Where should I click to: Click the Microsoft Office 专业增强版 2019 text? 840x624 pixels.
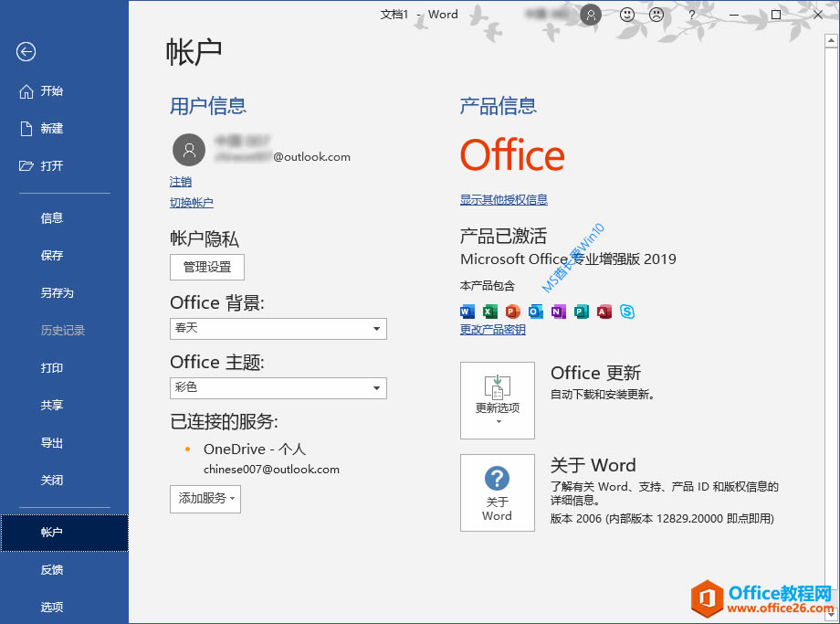pos(569,259)
